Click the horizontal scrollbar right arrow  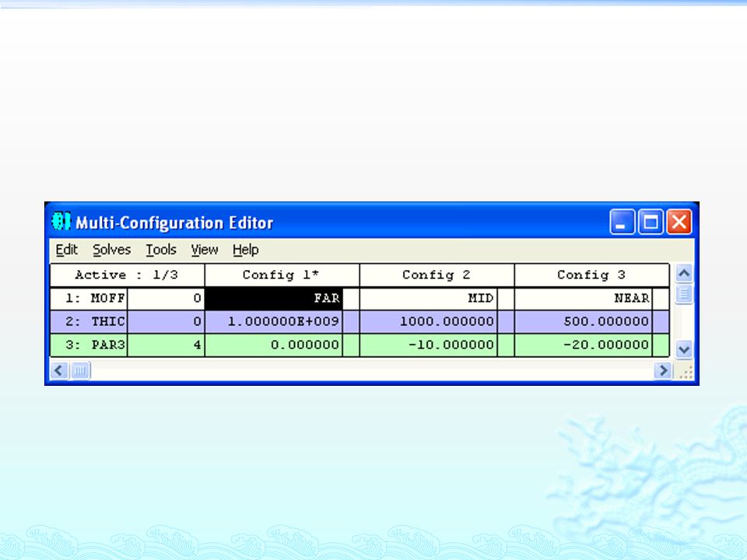[x=663, y=370]
